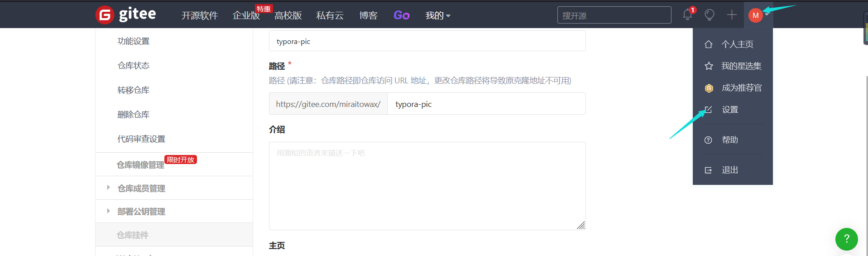Open 功能设置 in the sidebar
The height and width of the screenshot is (256, 868).
tap(134, 41)
